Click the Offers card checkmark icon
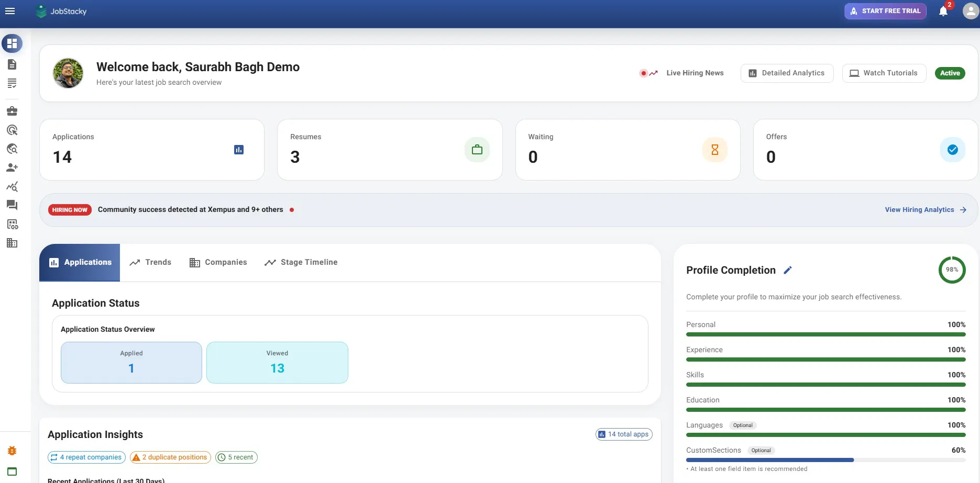The width and height of the screenshot is (980, 483). [953, 150]
